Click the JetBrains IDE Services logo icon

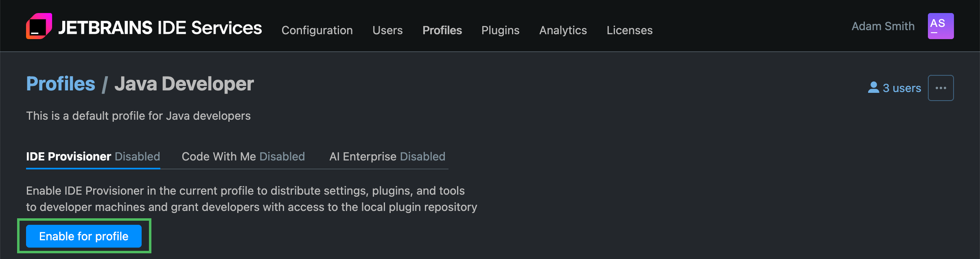[x=39, y=26]
